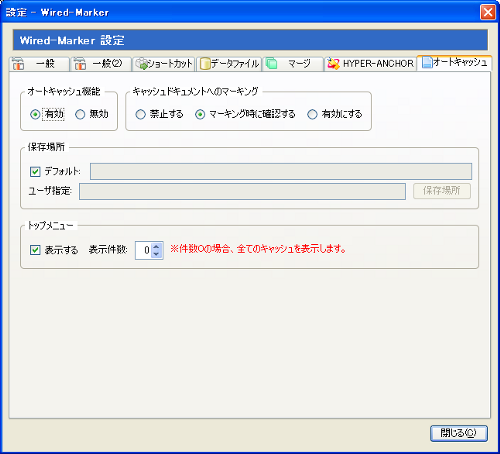Click the Wired-Marker 設定 header
This screenshot has width=500, height=454.
point(250,40)
